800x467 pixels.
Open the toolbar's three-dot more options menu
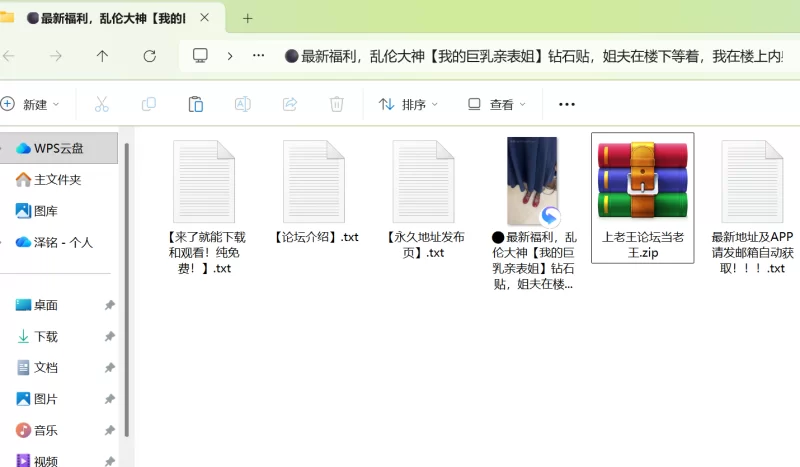click(x=567, y=104)
